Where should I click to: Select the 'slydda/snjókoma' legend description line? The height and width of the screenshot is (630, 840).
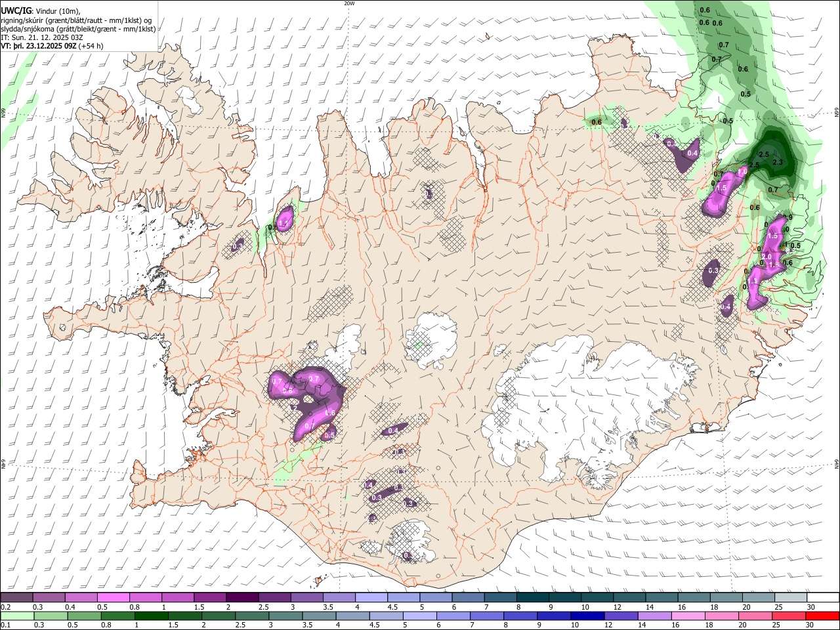[78, 29]
